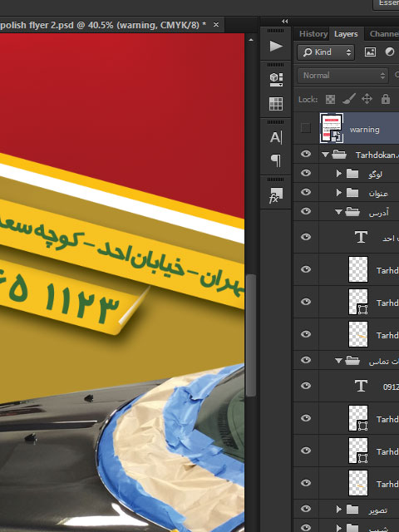Viewport: 399px width, 532px height.
Task: Select the Tarhdokan group name
Action: click(x=377, y=155)
